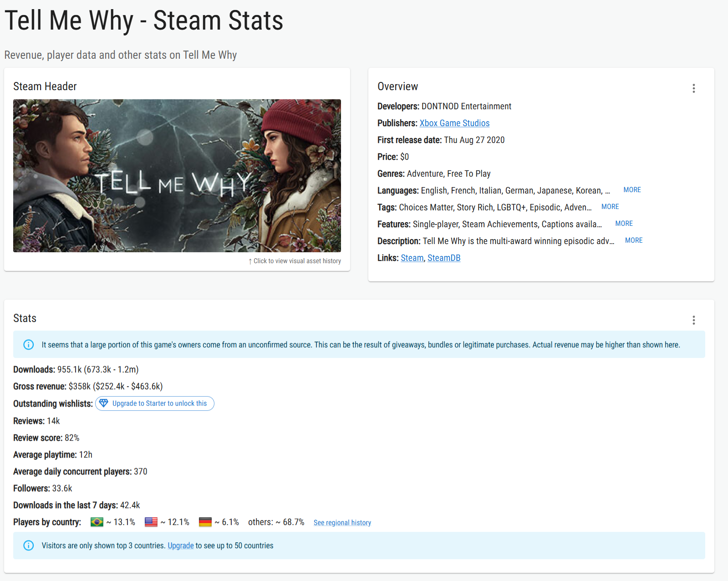Click the Germany share ~ 6.1%
The image size is (728, 581).
pyautogui.click(x=227, y=522)
